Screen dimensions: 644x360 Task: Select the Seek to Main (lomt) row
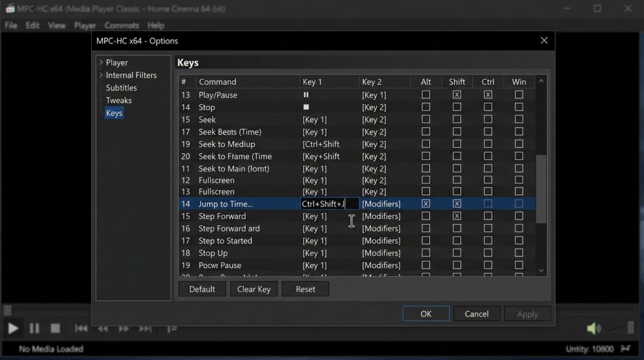[x=357, y=169]
